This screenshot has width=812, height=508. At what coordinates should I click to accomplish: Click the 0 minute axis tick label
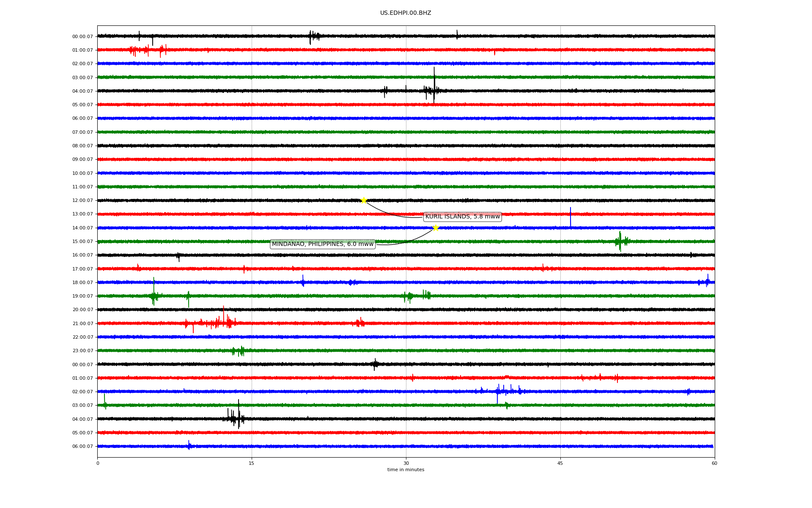(x=98, y=463)
